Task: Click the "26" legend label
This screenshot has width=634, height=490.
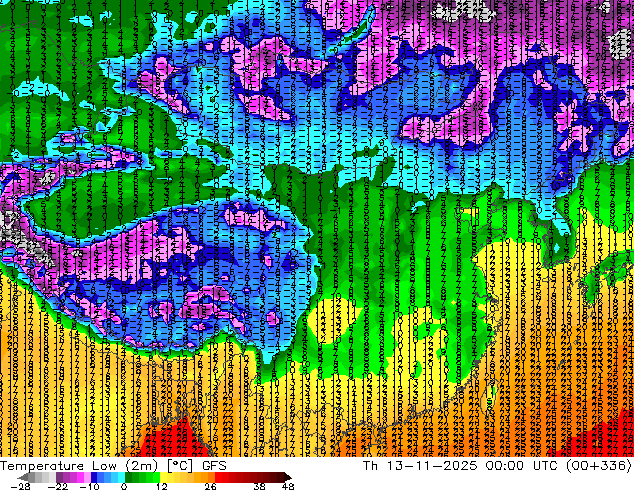Action: point(210,486)
